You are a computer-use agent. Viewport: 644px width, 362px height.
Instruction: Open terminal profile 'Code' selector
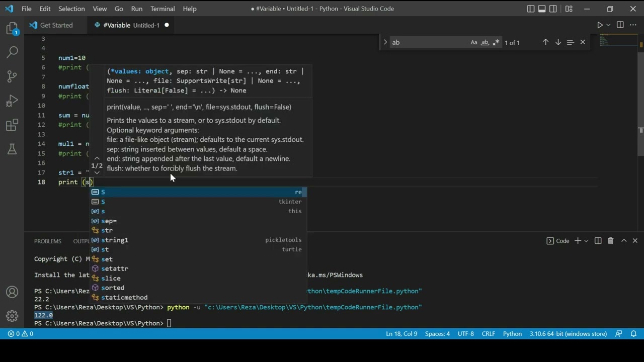[x=558, y=241]
